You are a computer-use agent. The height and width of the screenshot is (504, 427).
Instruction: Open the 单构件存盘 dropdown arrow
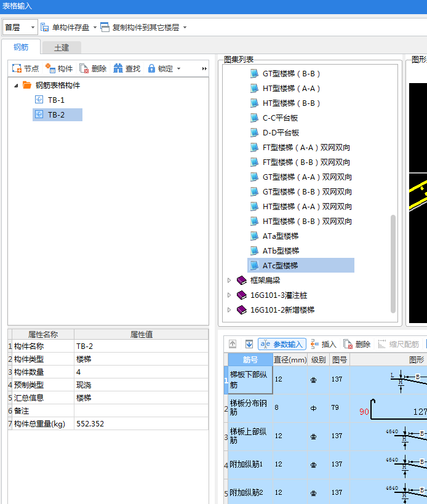95,27
